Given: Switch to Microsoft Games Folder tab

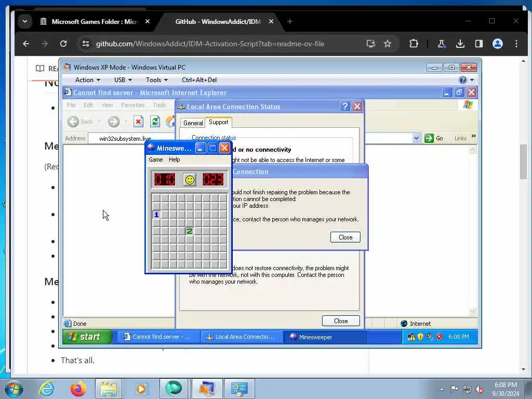Looking at the screenshot, I should pos(95,22).
